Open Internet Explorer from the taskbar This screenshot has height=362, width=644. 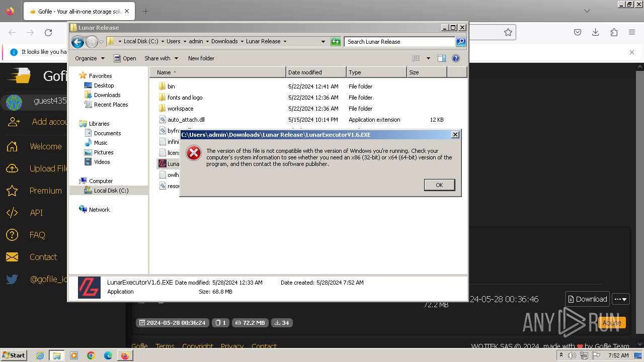(40, 355)
